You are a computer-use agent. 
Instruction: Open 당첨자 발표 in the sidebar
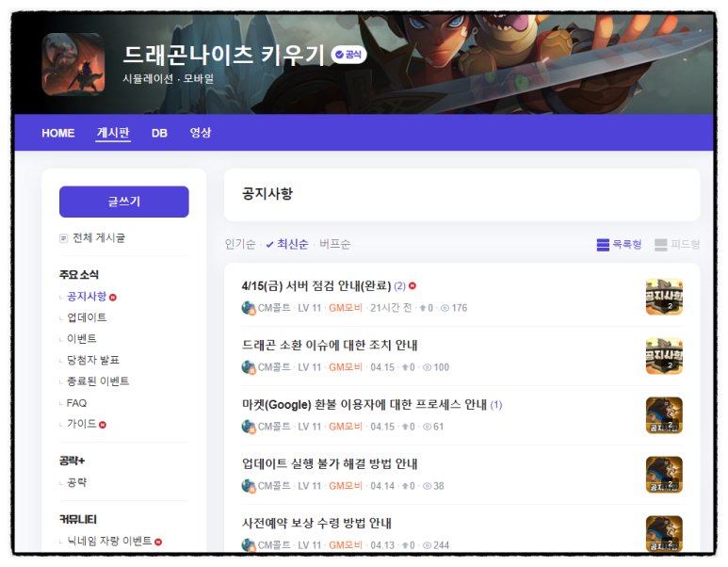click(93, 360)
